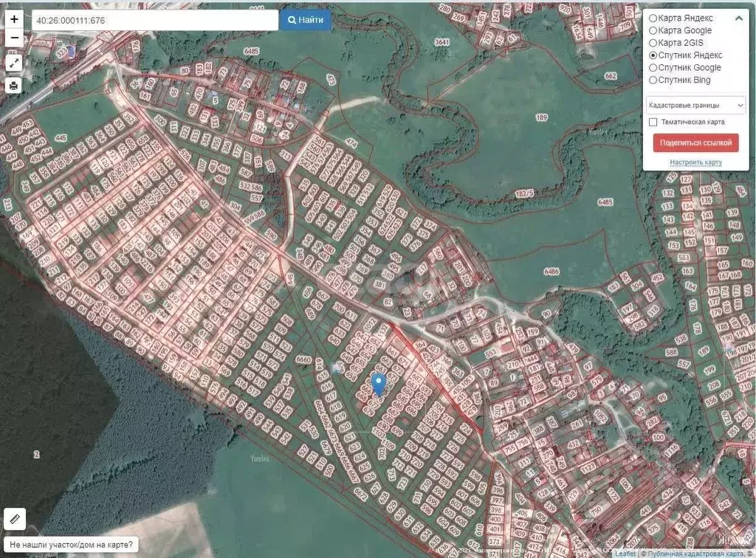Enable the Тематическая карта checkbox

[x=653, y=122]
